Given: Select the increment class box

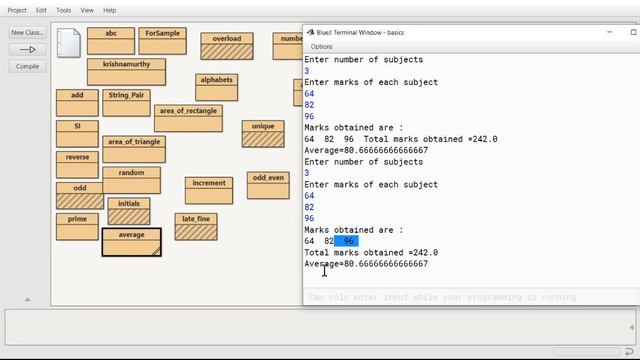Looking at the screenshot, I should (209, 191).
